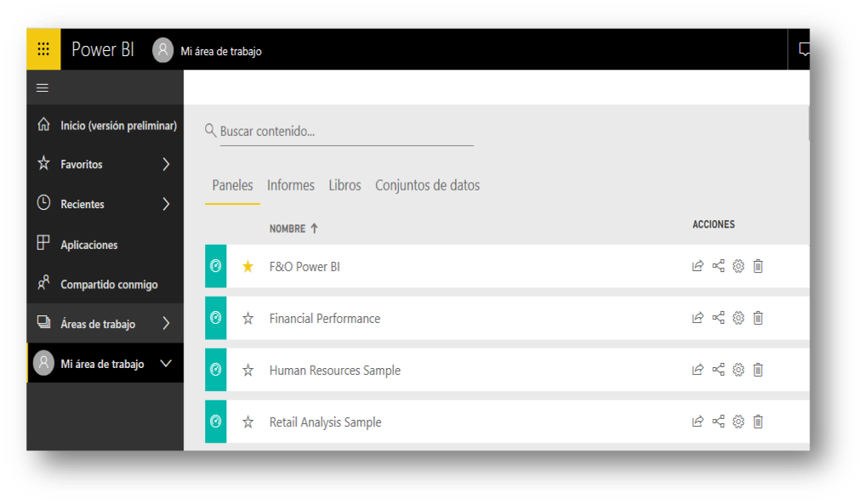Open the Financial Performance dashboard
The height and width of the screenshot is (504, 864).
point(325,319)
